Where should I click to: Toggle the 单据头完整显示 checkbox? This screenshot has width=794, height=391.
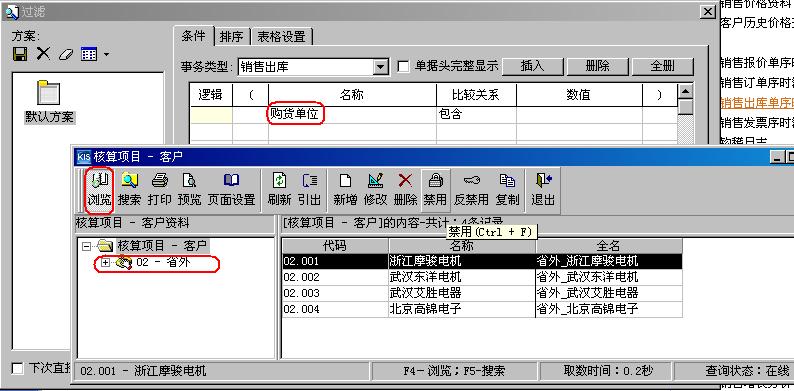click(x=403, y=66)
